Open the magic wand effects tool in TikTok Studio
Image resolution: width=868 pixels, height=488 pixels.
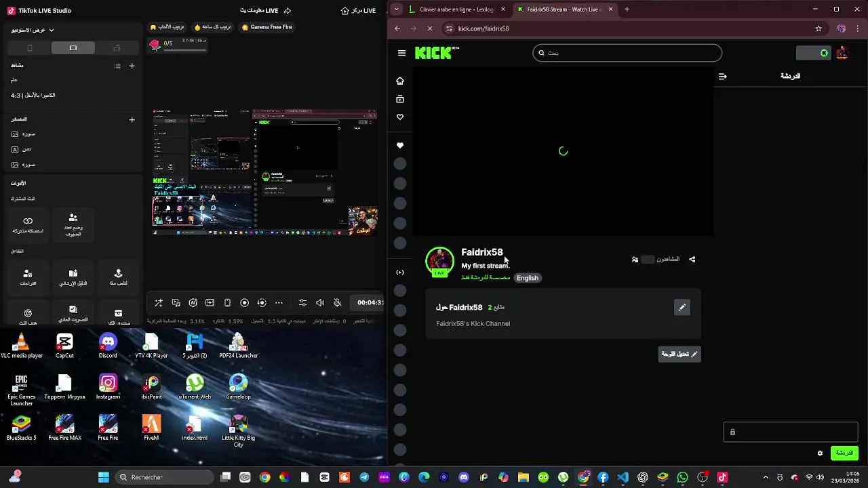pyautogui.click(x=158, y=303)
